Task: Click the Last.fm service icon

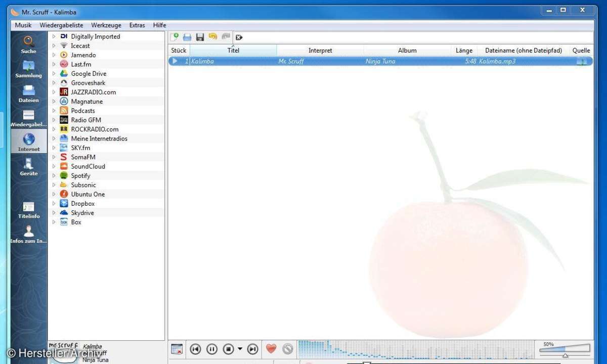Action: click(64, 64)
